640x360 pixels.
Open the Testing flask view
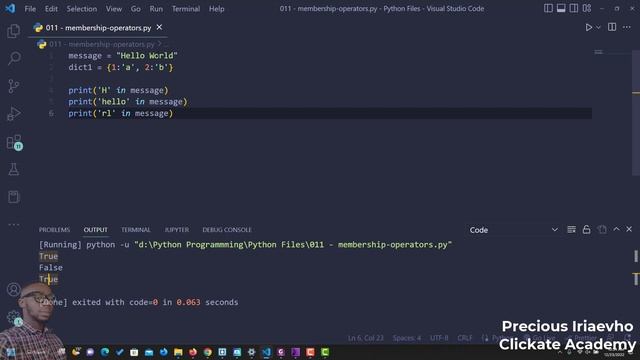pos(13,169)
